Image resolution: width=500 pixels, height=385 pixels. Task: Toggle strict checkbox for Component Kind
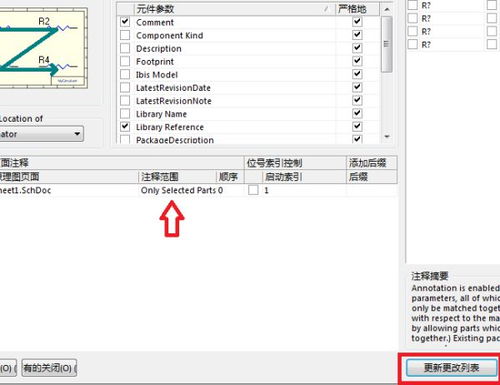tap(357, 35)
